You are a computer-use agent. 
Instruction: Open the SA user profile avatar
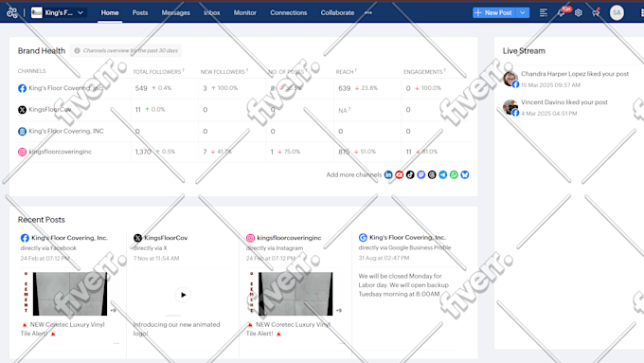click(x=617, y=12)
